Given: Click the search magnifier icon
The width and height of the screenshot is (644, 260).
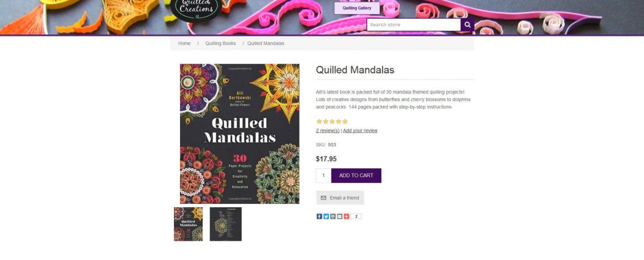Looking at the screenshot, I should point(467,25).
